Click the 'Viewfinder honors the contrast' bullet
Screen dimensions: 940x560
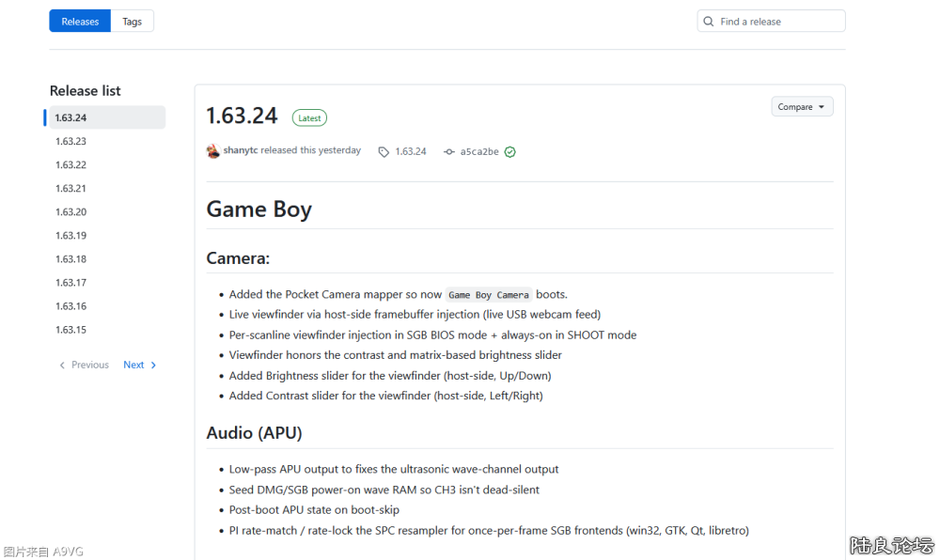[x=396, y=355]
